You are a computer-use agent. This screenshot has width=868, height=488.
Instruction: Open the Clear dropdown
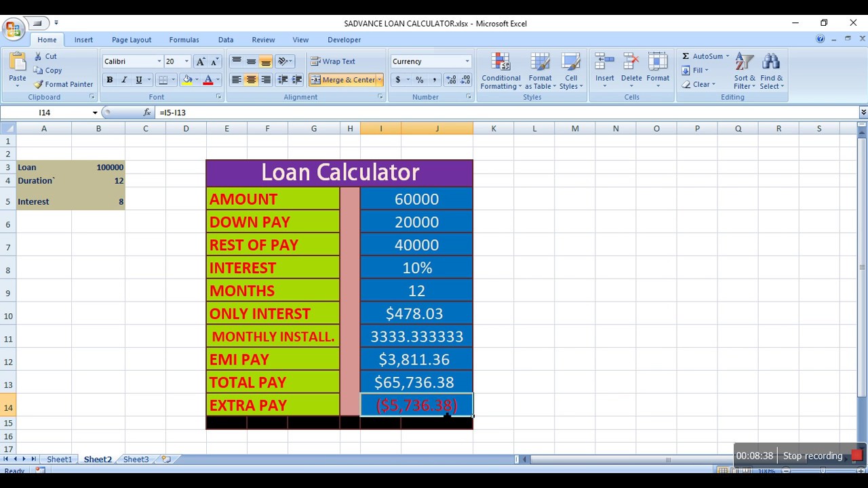(698, 85)
